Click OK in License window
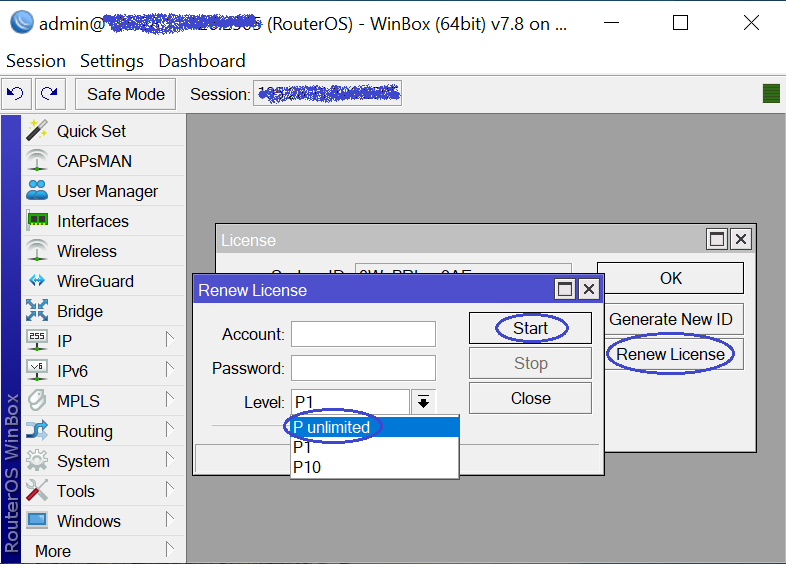 (x=670, y=278)
